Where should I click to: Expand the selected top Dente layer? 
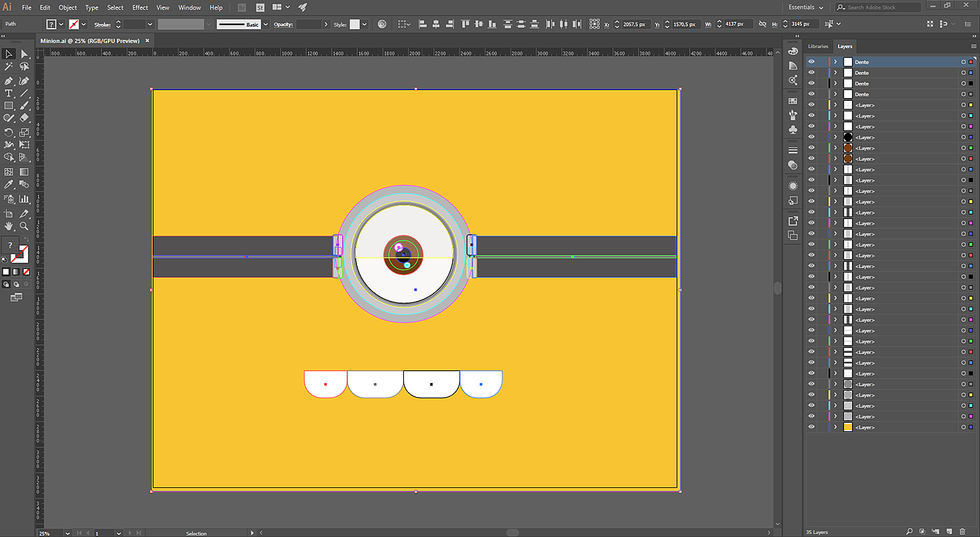(835, 62)
